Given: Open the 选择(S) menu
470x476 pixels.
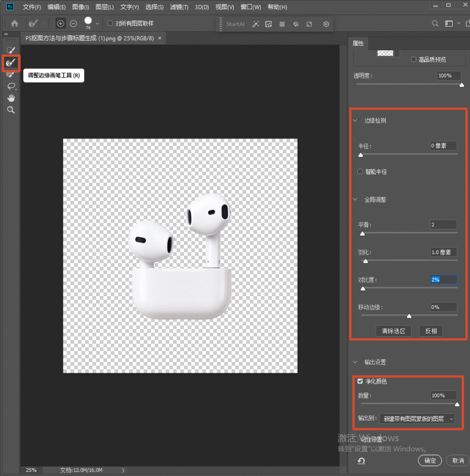Looking at the screenshot, I should tap(154, 7).
